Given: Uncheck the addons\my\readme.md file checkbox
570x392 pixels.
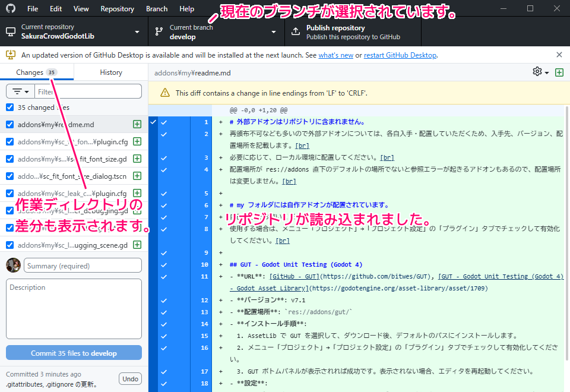Looking at the screenshot, I should (x=10, y=125).
